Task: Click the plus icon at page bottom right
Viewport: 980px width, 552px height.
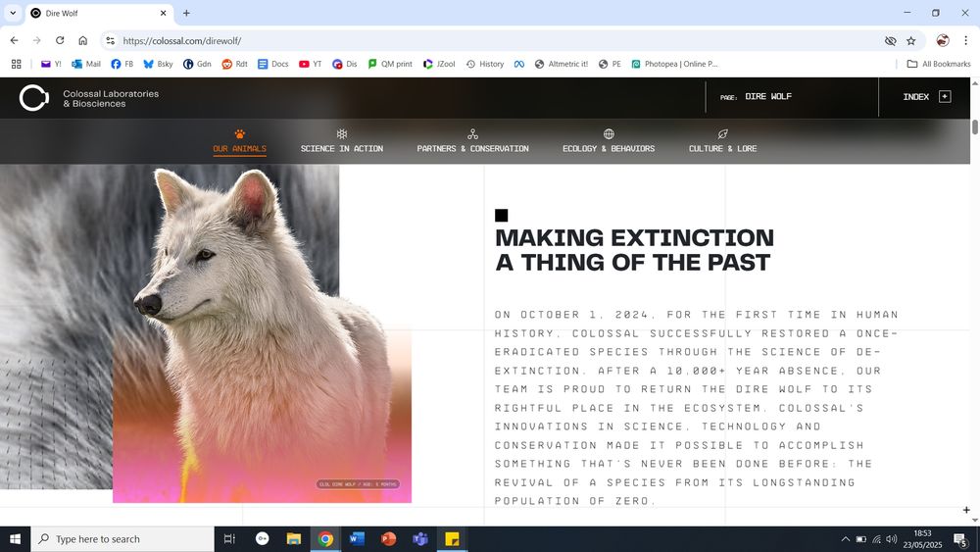Action: coord(966,510)
